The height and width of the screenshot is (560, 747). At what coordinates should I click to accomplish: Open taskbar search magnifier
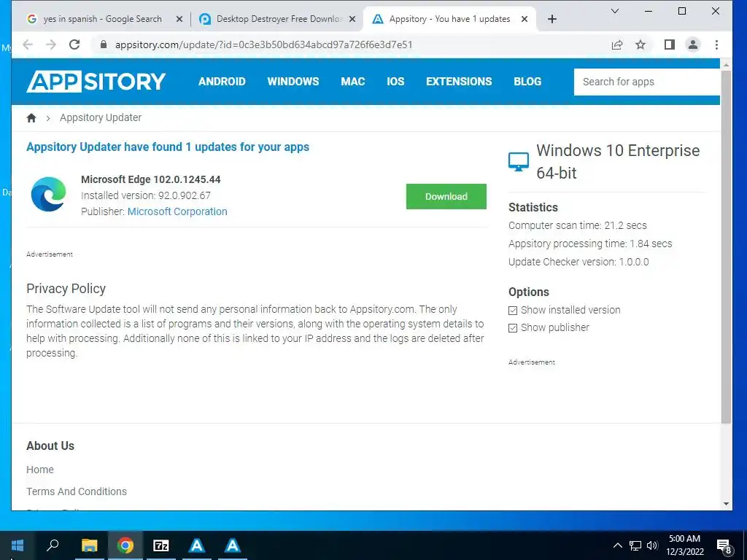pyautogui.click(x=53, y=545)
